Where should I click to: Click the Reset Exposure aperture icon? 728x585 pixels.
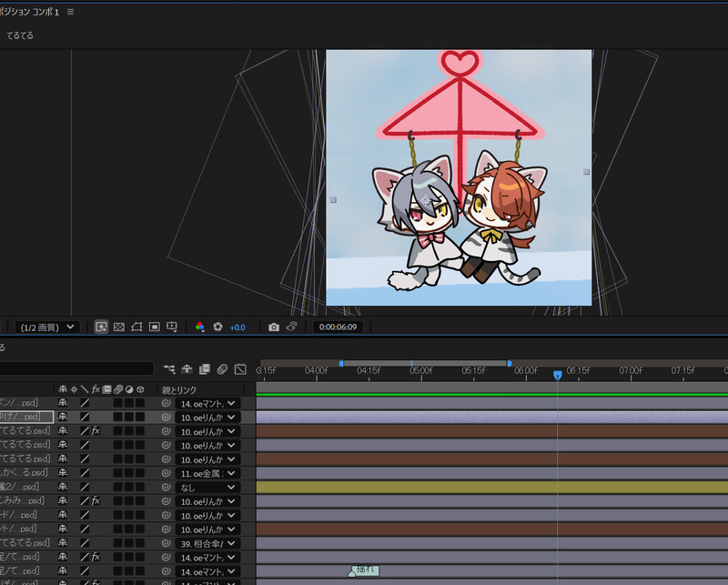tap(217, 327)
